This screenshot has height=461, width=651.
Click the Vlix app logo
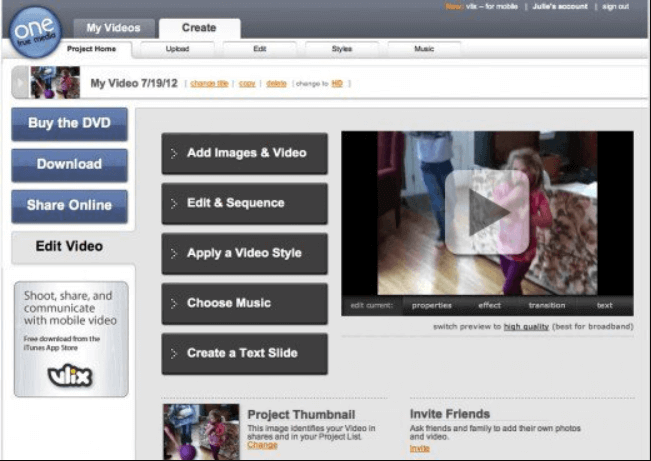tap(70, 376)
